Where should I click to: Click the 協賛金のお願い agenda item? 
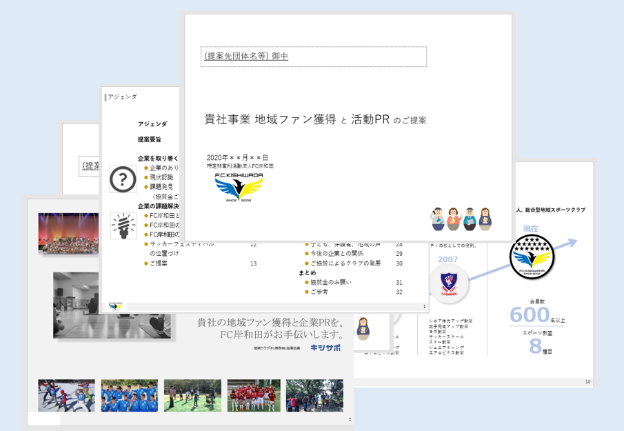point(331,282)
